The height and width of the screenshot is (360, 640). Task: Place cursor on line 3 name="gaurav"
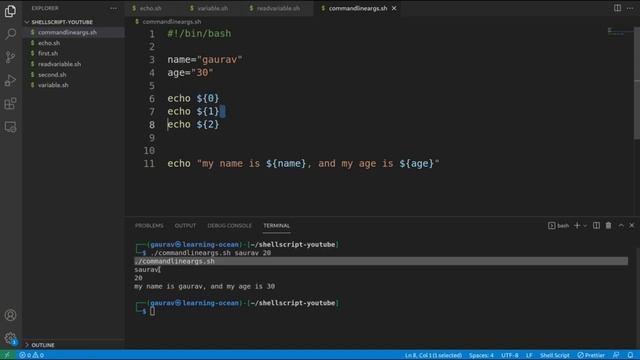tap(204, 60)
